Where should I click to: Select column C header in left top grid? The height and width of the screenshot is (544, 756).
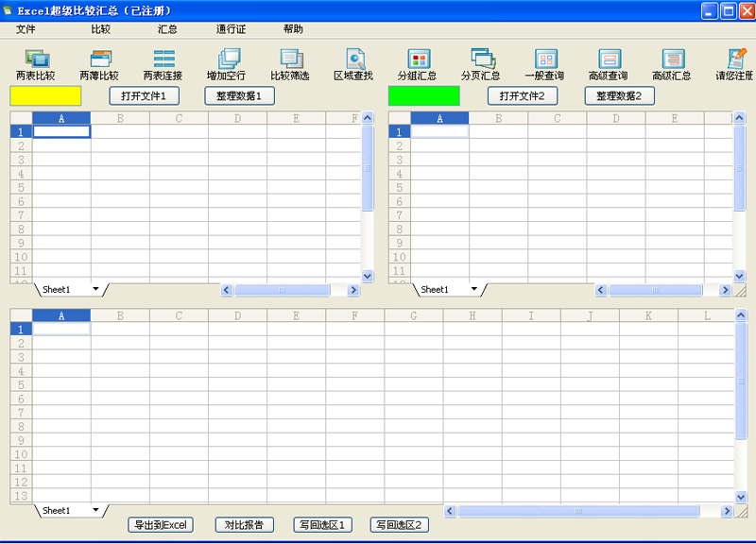[179, 118]
